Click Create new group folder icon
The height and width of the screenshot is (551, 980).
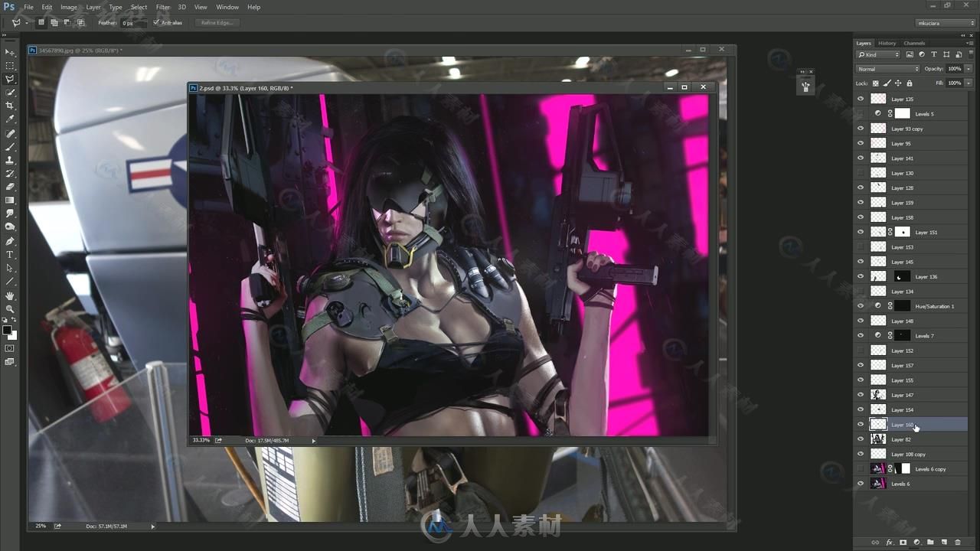tap(930, 542)
